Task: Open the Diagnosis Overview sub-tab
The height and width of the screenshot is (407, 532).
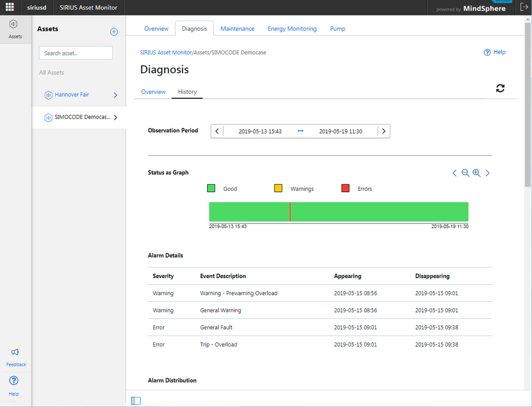Action: (x=153, y=92)
